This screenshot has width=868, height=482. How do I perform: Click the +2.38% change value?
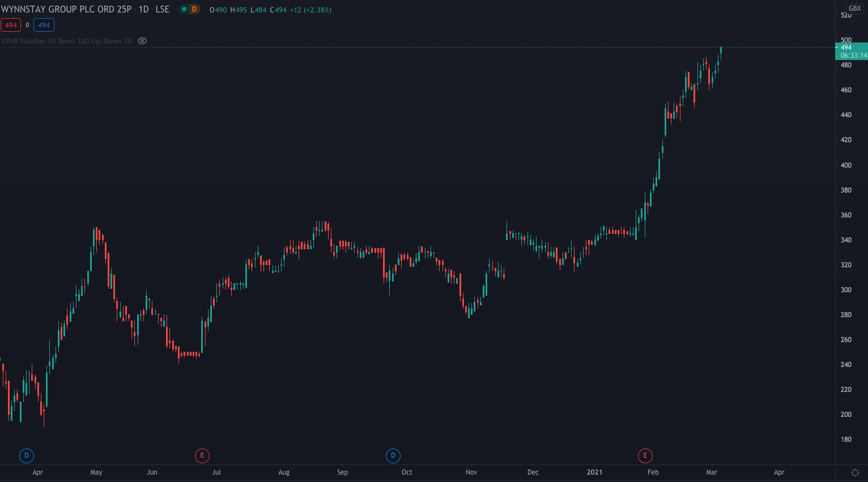[318, 10]
